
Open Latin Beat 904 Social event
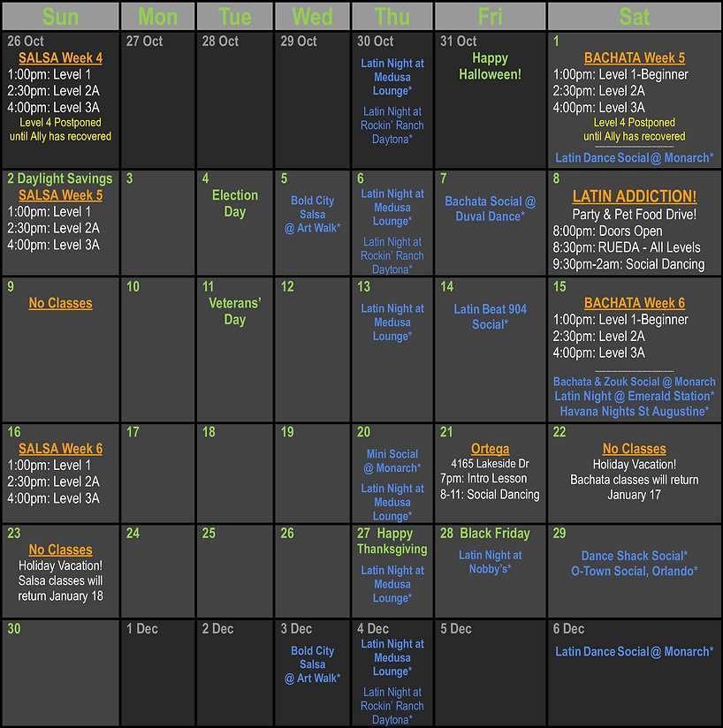coord(490,316)
